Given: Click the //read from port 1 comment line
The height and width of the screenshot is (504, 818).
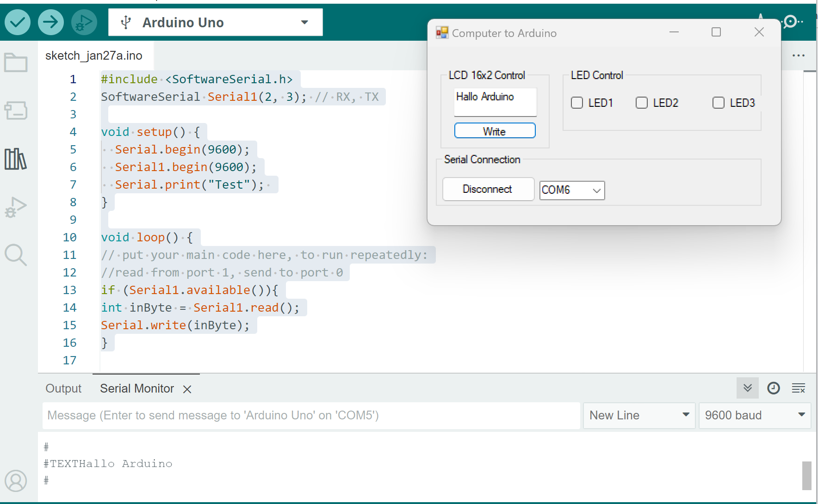Looking at the screenshot, I should (x=222, y=272).
